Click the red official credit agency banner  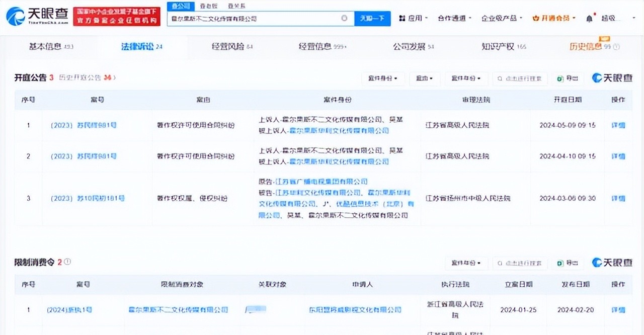(117, 17)
